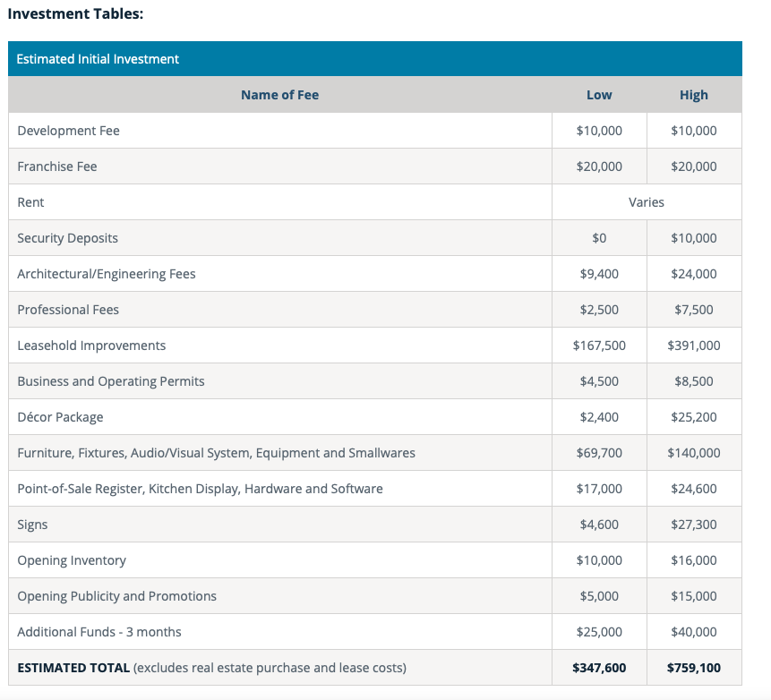Select the 'Business and Operating Permits' label
The height and width of the screenshot is (700, 771).
(111, 381)
